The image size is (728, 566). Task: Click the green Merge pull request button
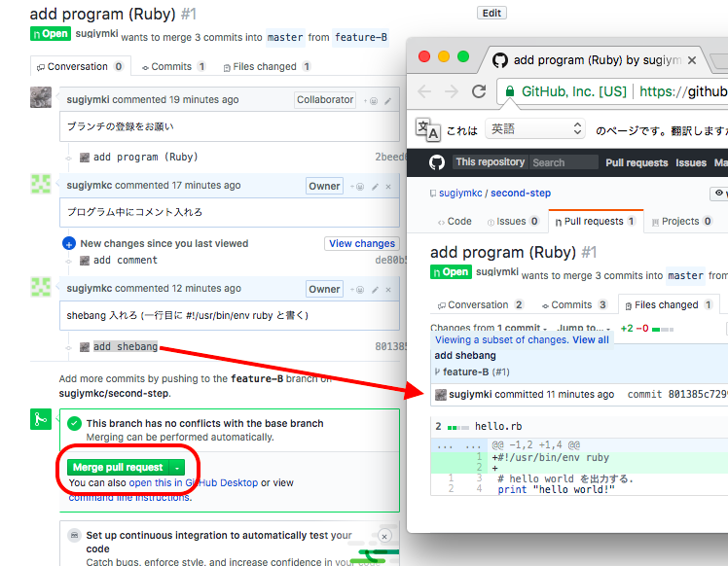pos(117,468)
